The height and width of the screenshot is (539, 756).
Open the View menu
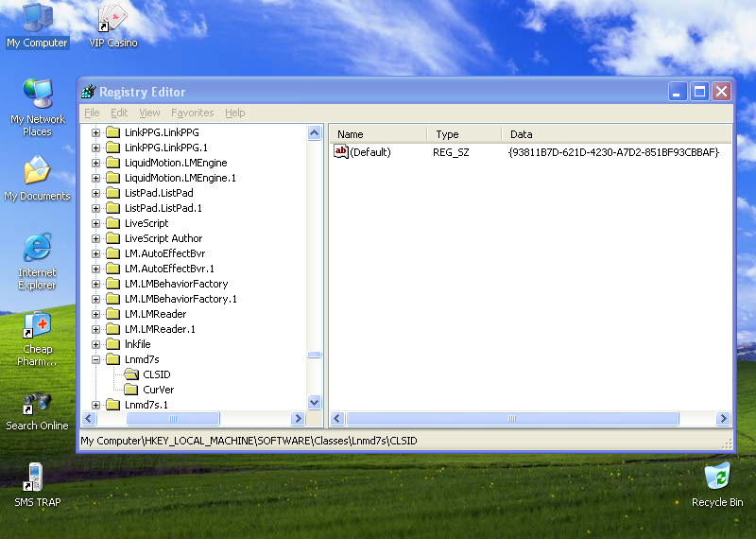click(149, 113)
